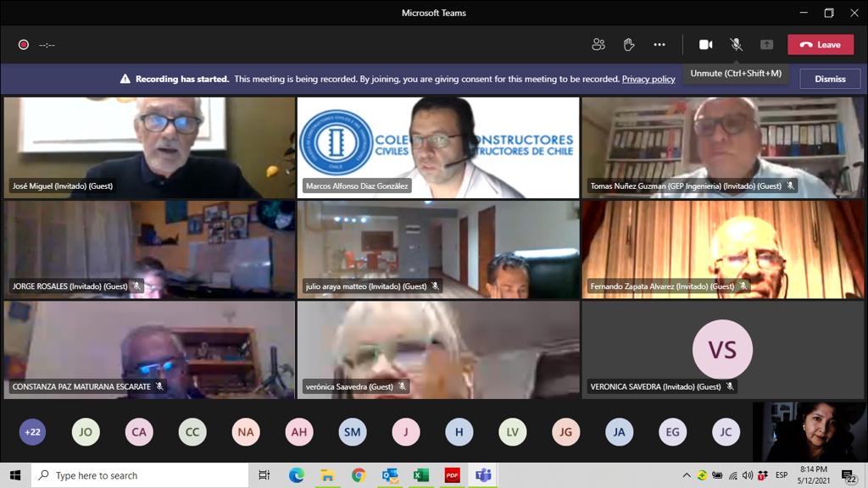This screenshot has width=868, height=488.
Task: Click muted mic icon beside CONSTANZA PAZ MATURANA
Action: tap(159, 386)
